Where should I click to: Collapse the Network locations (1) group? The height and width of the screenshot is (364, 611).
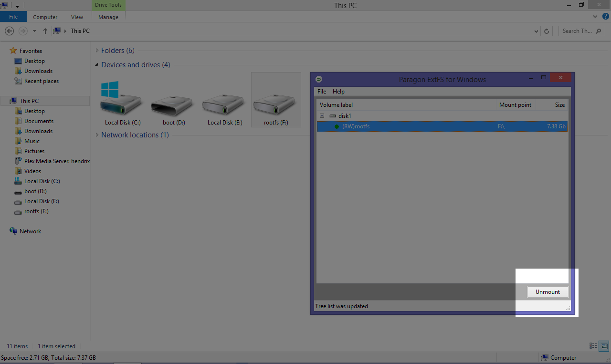coord(97,135)
